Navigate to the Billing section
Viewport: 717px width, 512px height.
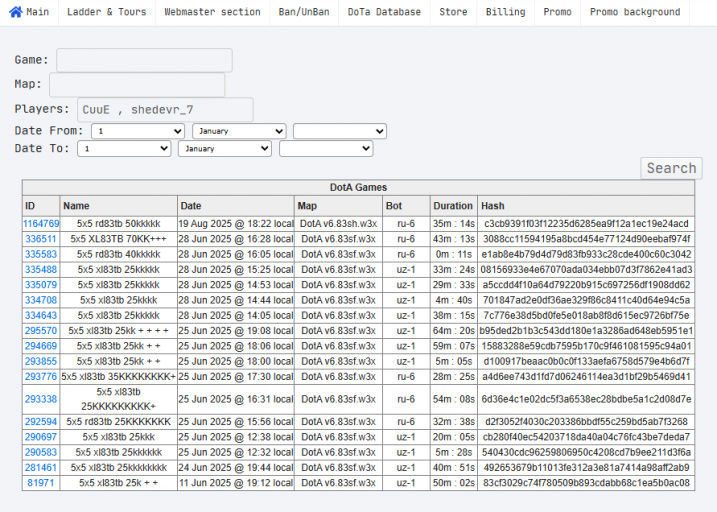[x=505, y=12]
